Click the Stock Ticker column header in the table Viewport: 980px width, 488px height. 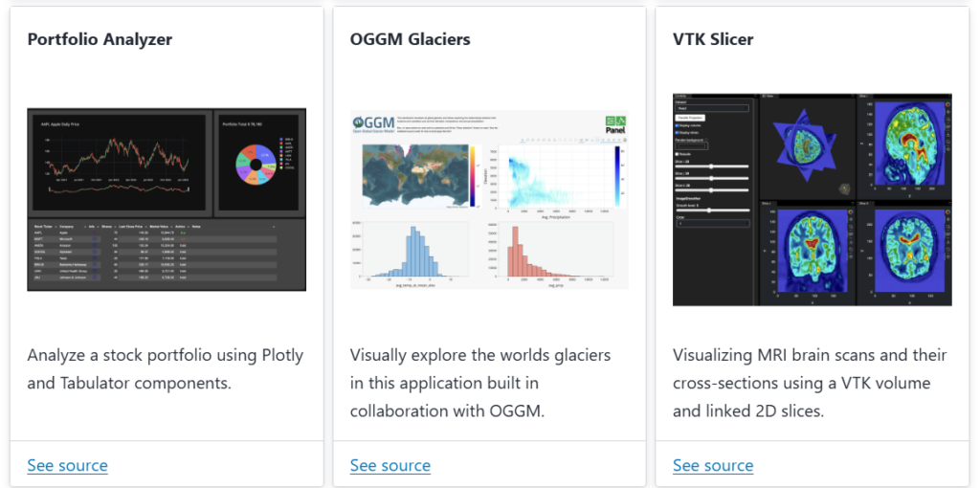click(x=41, y=225)
